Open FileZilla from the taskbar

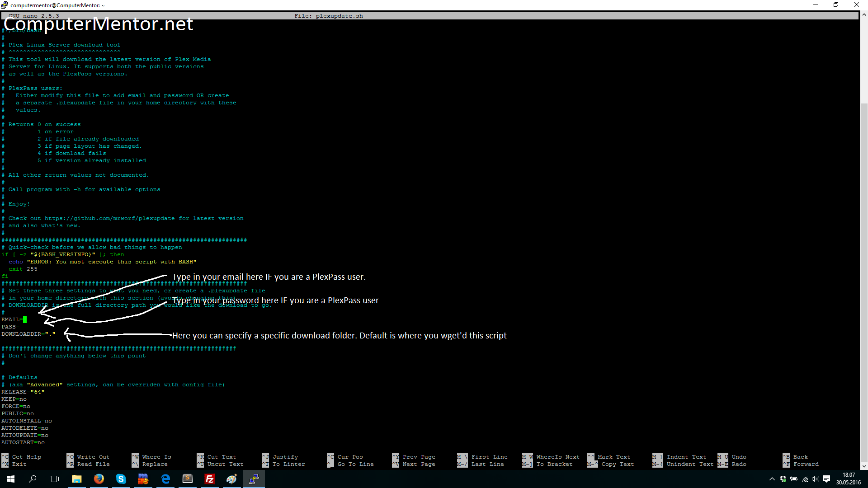pos(210,479)
